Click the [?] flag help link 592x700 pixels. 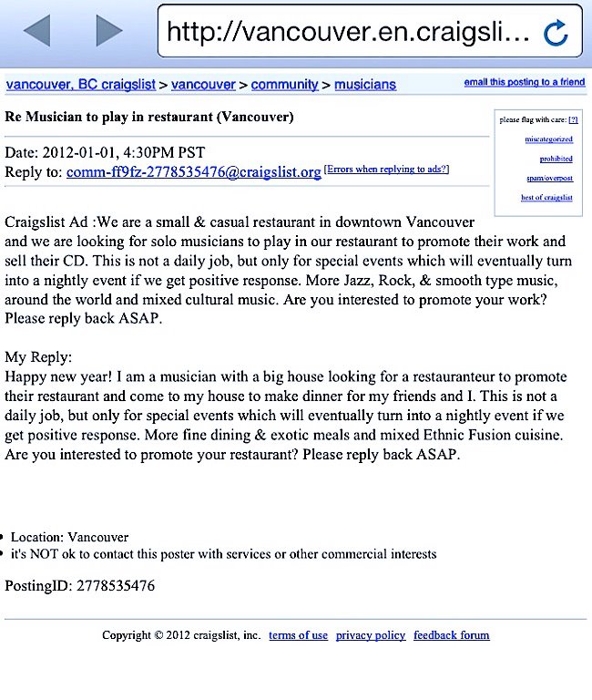573,119
